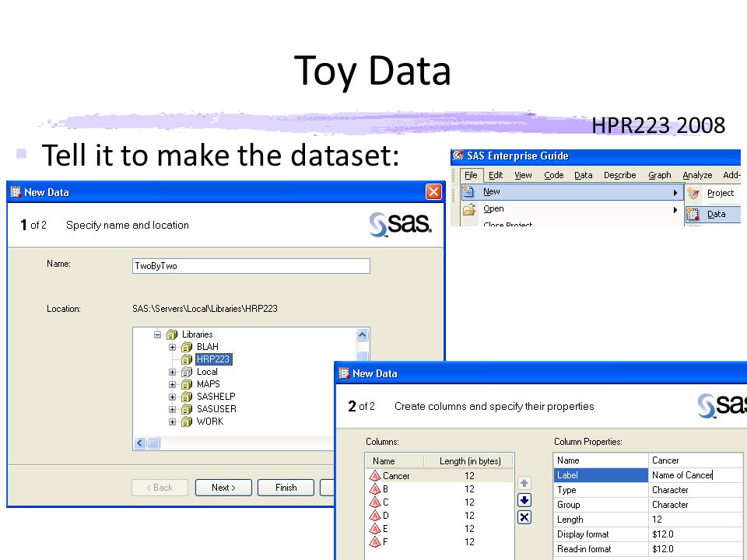Click the SAS Enterprise Guide title bar icon
The height and width of the screenshot is (560, 747).
pyautogui.click(x=458, y=156)
